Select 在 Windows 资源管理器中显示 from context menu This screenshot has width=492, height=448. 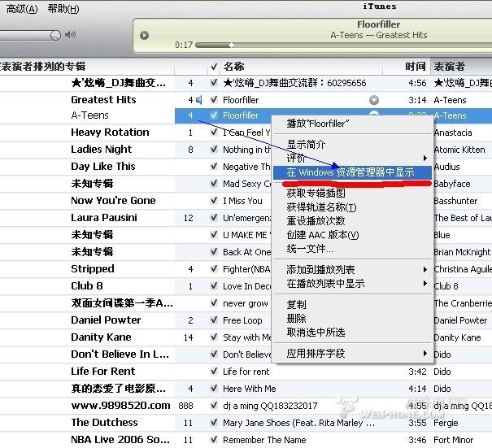(x=350, y=172)
